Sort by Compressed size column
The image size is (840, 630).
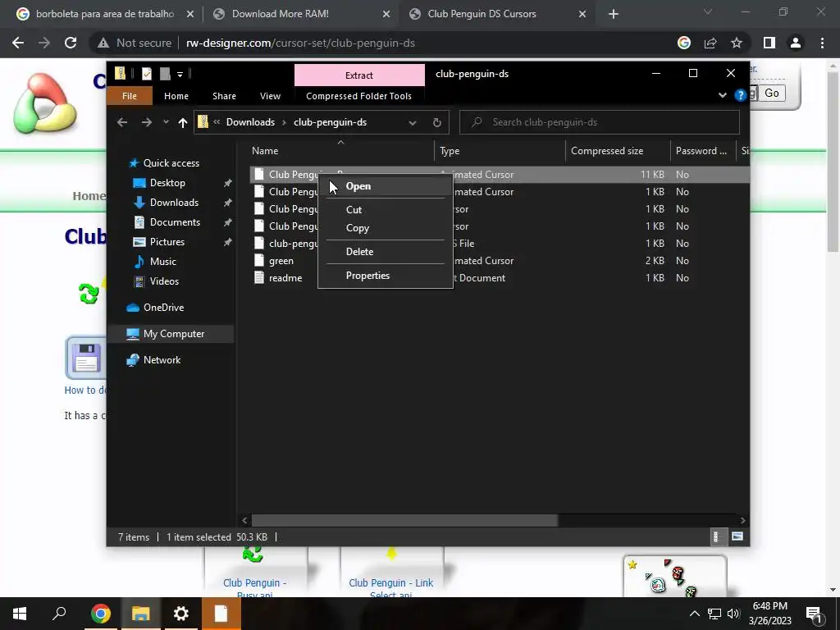pyautogui.click(x=618, y=151)
